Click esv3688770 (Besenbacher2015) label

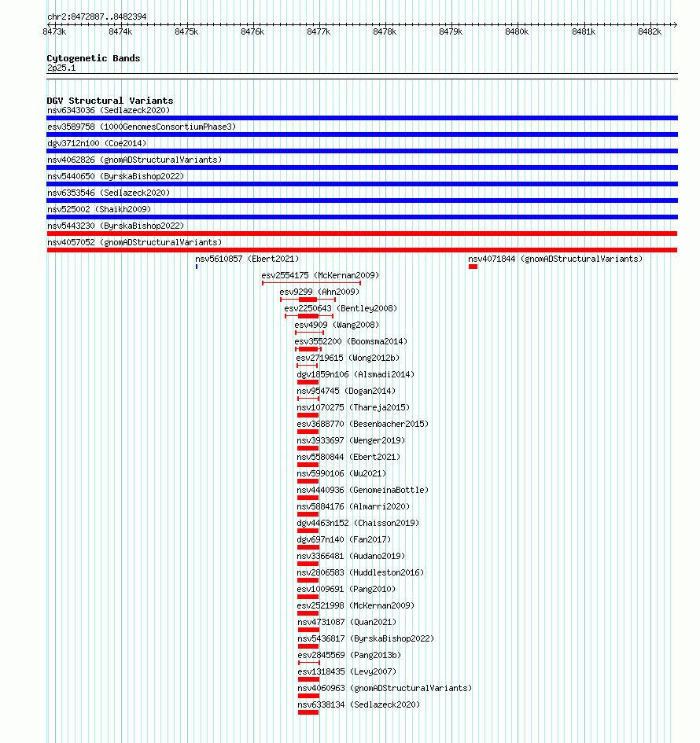click(x=363, y=424)
